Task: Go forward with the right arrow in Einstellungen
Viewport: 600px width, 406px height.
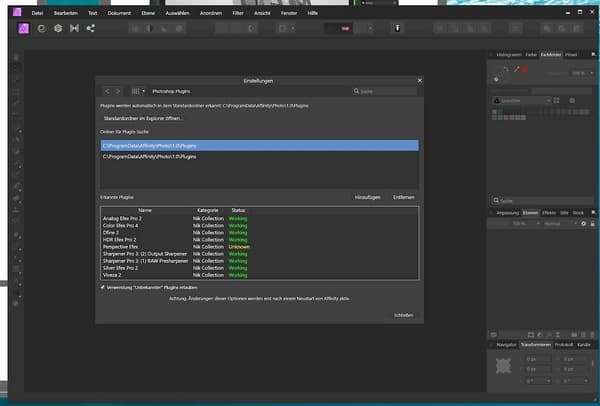Action: (x=118, y=91)
